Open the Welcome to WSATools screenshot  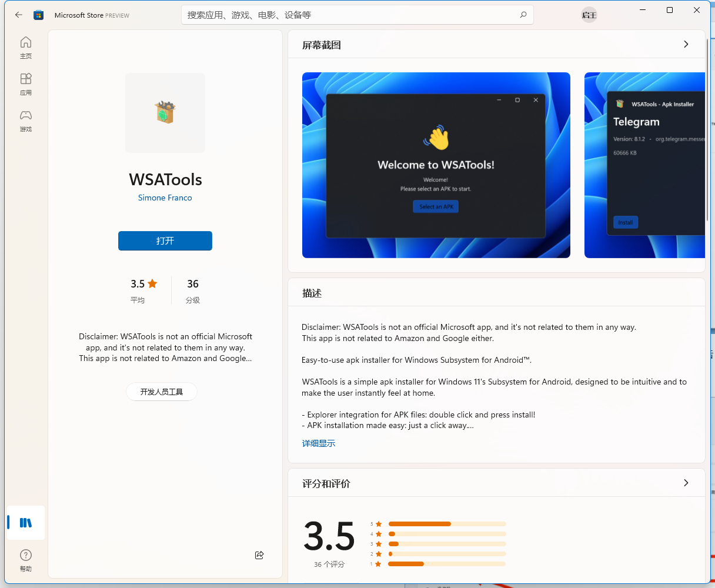pos(436,165)
